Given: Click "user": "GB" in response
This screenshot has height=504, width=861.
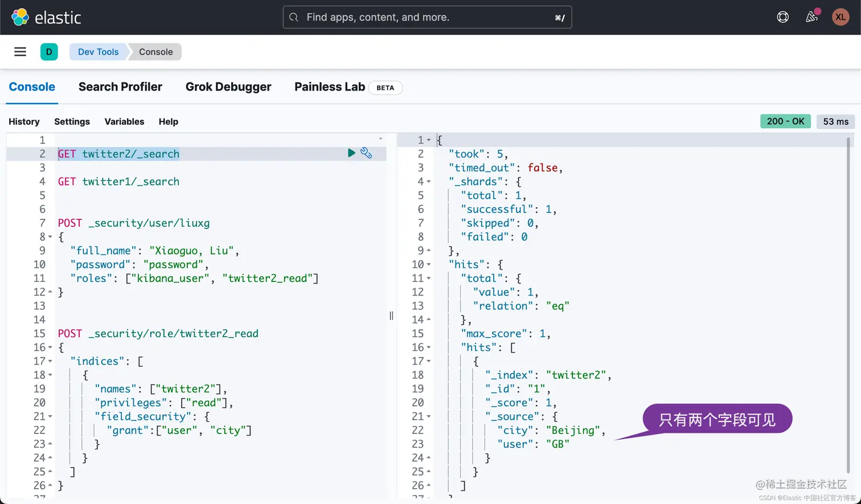Looking at the screenshot, I should [x=533, y=444].
